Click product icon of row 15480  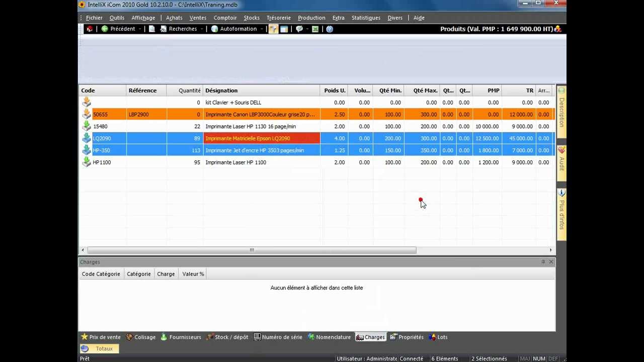[87, 127]
